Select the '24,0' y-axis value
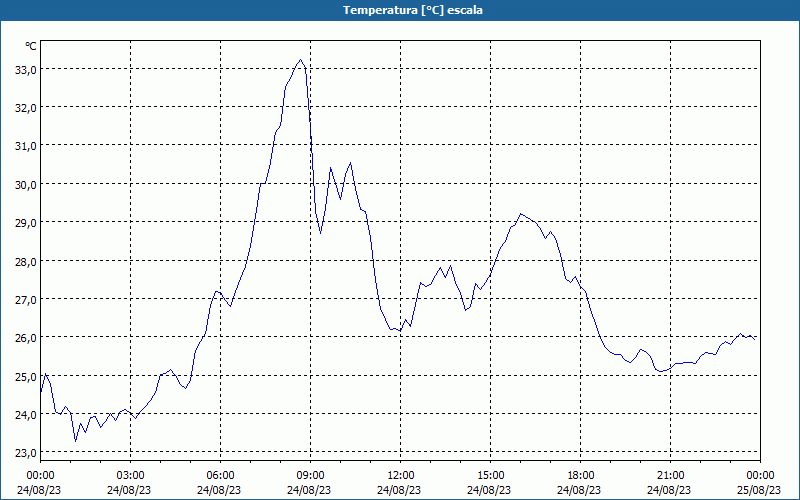The image size is (800, 500). (24, 415)
